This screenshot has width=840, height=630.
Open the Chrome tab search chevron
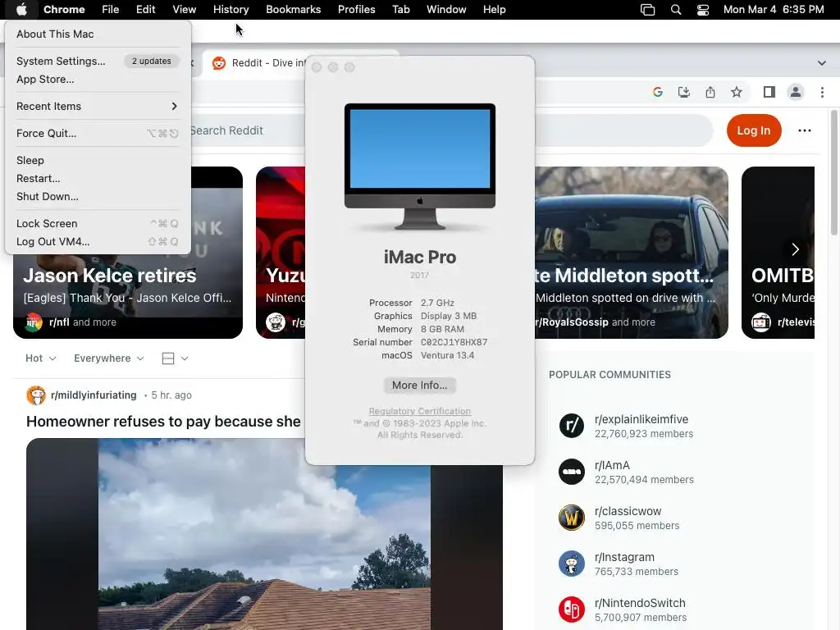[821, 62]
